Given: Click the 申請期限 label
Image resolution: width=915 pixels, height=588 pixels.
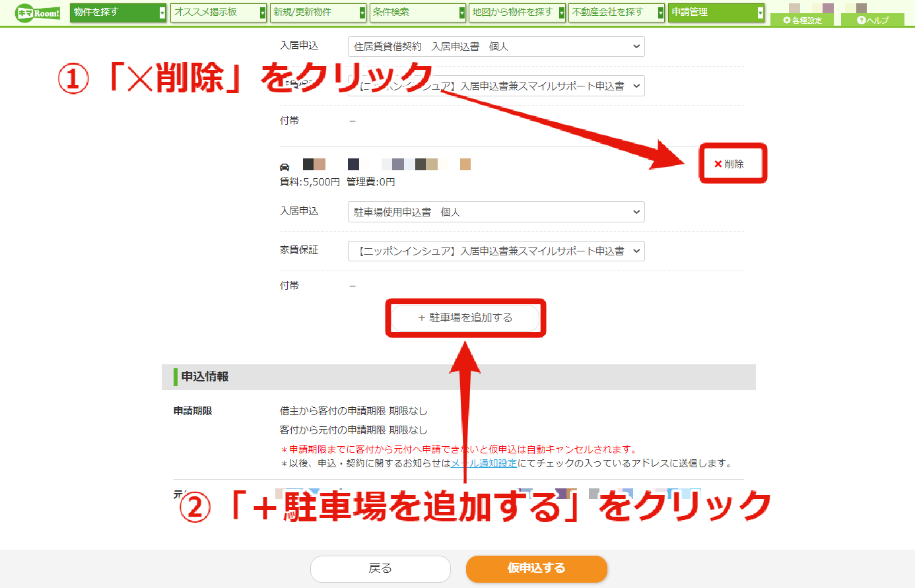Looking at the screenshot, I should [193, 411].
